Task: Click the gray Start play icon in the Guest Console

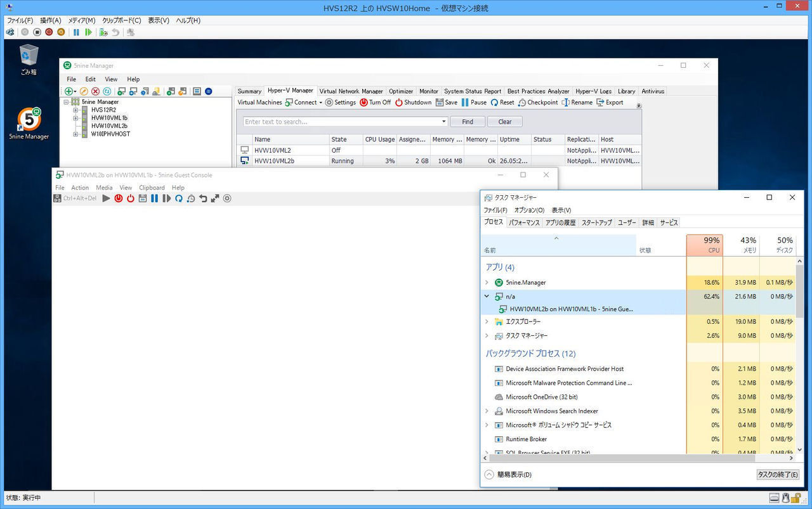Action: point(107,198)
